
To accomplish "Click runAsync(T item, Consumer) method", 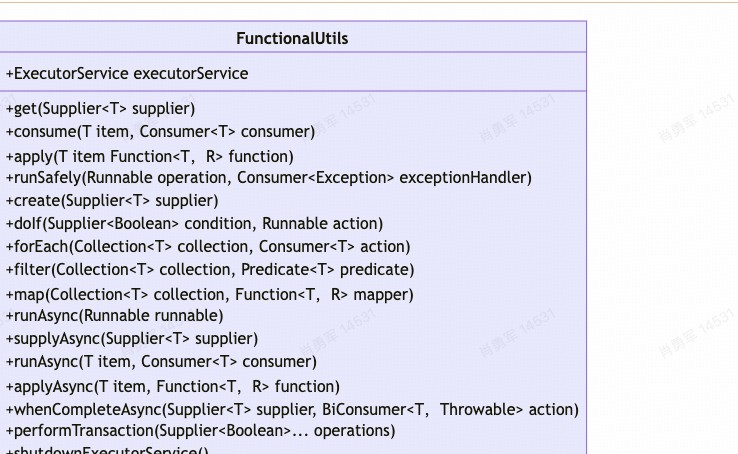I will tap(161, 362).
